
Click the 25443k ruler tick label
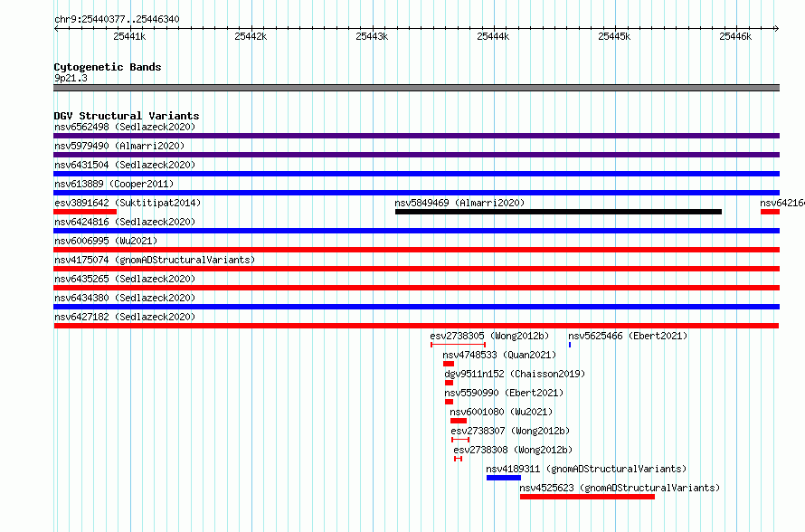pos(372,36)
